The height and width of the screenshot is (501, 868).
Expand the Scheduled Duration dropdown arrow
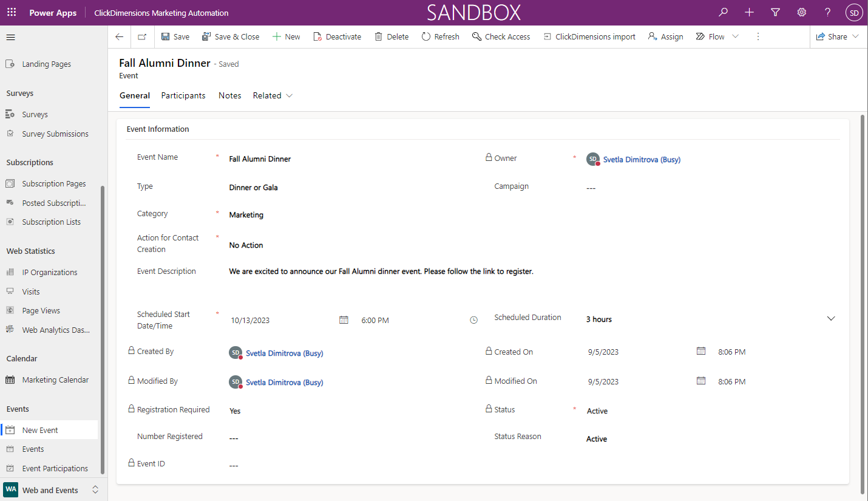pos(831,319)
